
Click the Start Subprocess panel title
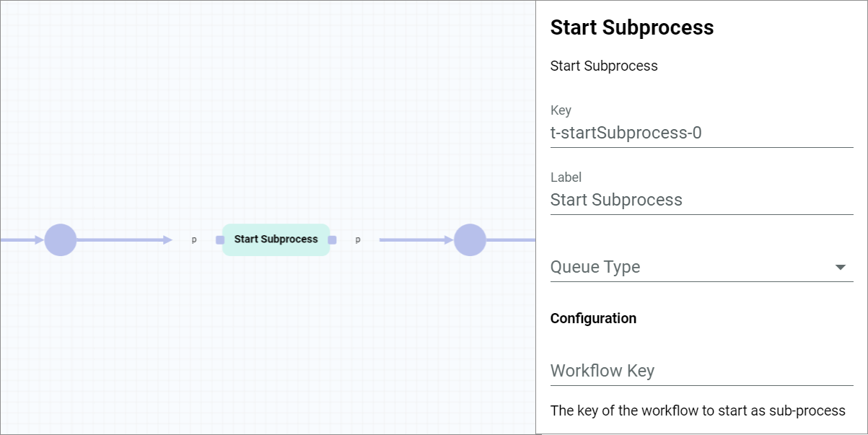pyautogui.click(x=632, y=28)
